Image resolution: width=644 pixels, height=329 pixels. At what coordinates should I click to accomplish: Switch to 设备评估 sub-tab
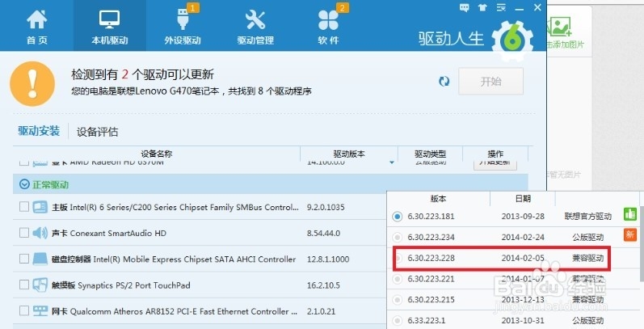(x=97, y=132)
